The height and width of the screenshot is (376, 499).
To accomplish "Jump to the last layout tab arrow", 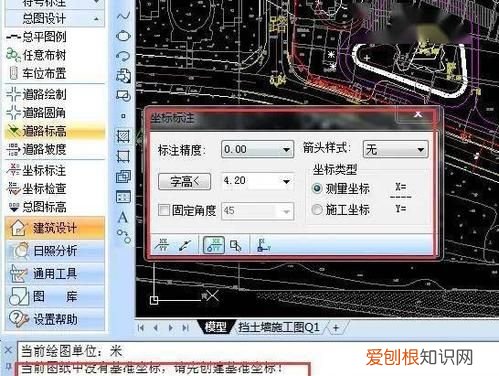I will pos(185,328).
